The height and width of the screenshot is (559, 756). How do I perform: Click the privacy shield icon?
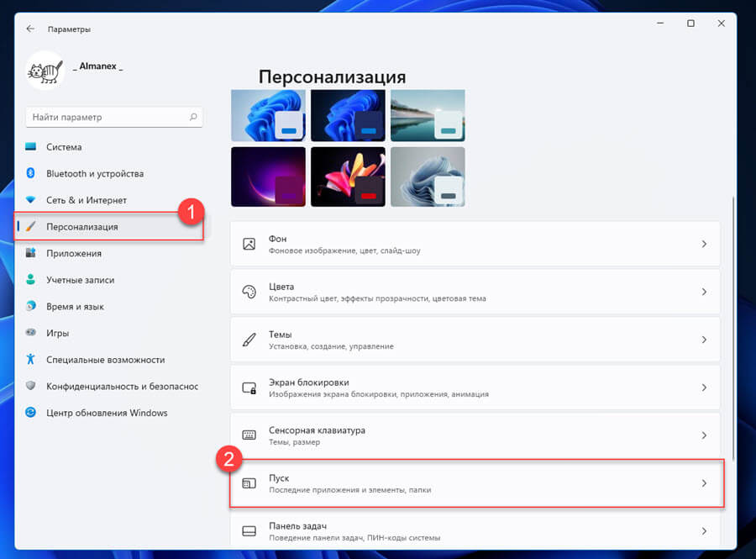pyautogui.click(x=30, y=385)
